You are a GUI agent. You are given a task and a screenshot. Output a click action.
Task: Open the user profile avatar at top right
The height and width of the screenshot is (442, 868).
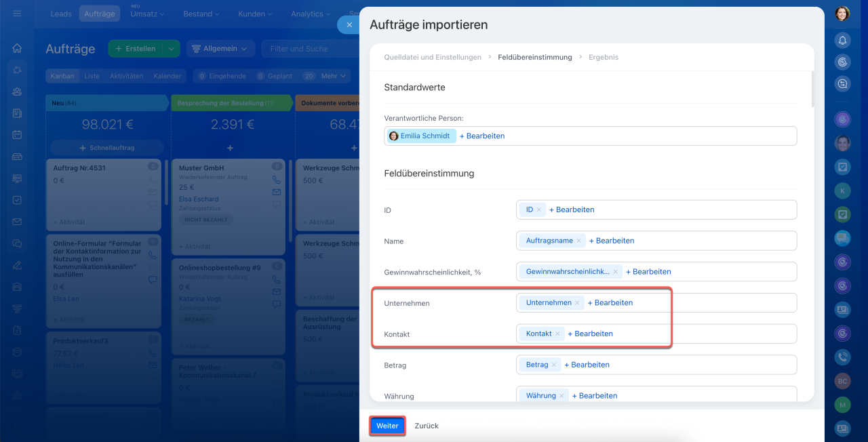842,14
